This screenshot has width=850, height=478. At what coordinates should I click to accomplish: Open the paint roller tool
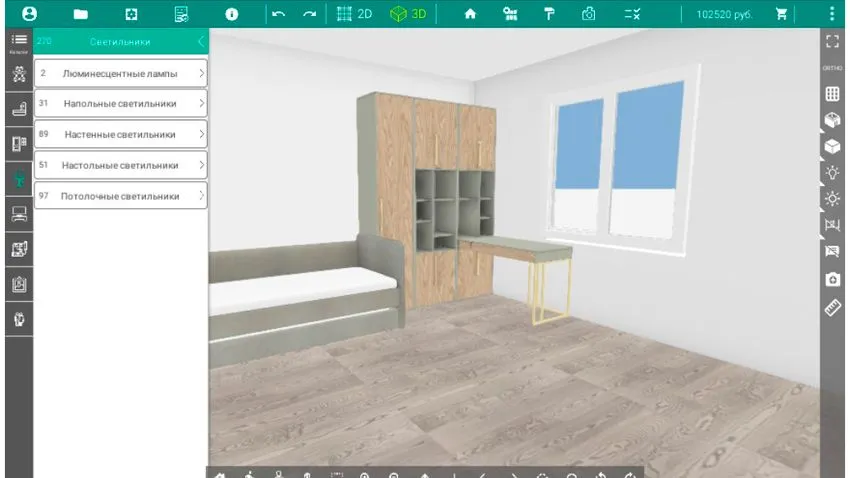[x=549, y=14]
